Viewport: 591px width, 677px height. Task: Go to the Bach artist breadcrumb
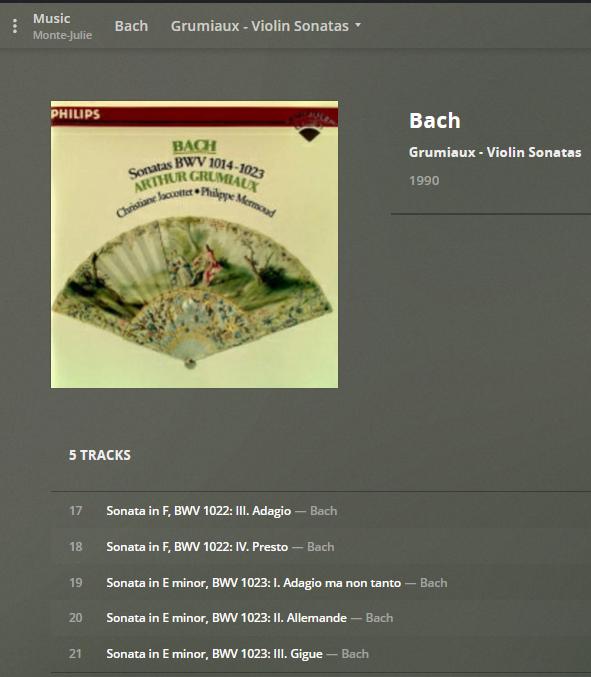pos(131,26)
